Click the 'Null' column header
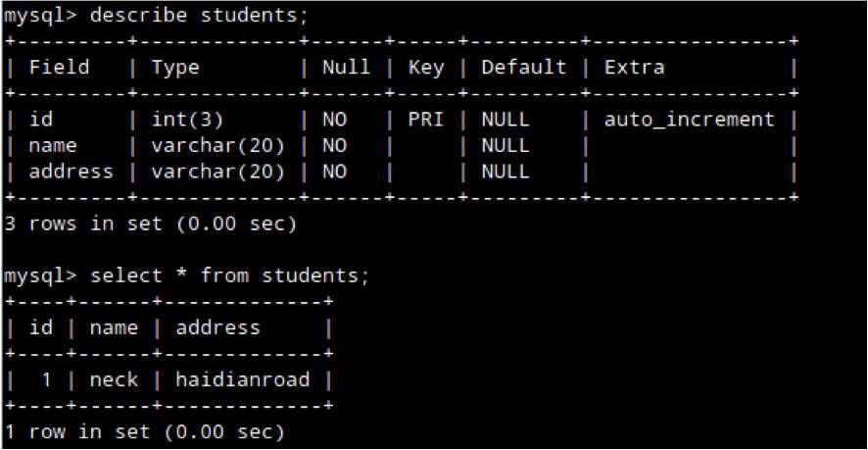 (x=346, y=68)
